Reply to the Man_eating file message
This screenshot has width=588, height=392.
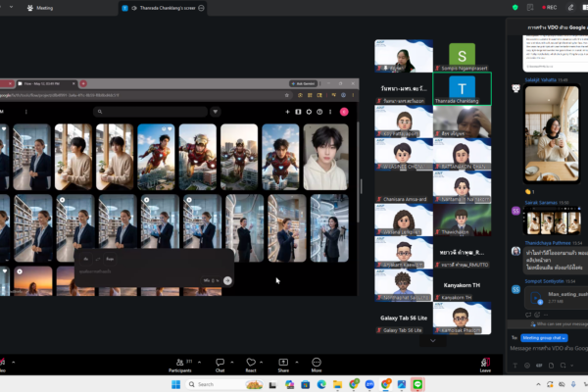tap(528, 315)
